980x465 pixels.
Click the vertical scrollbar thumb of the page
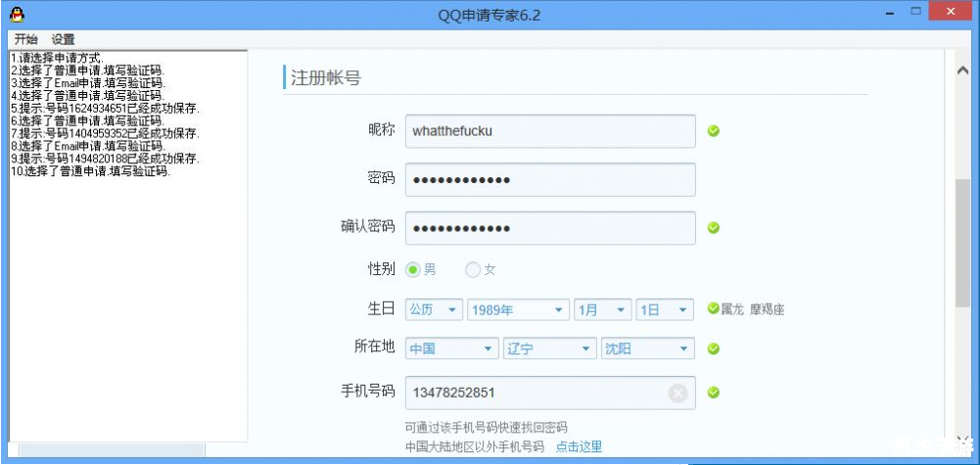(x=962, y=243)
